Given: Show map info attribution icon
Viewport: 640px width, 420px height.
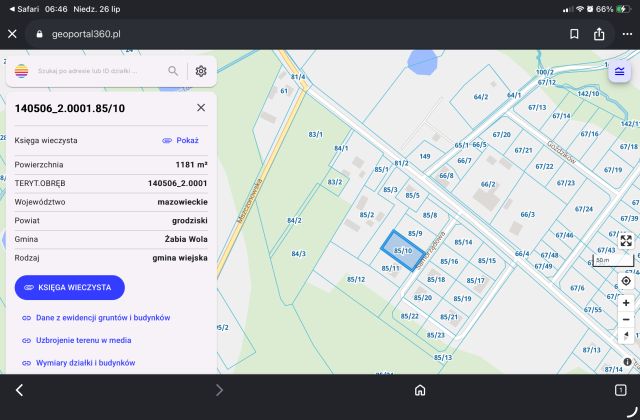Looking at the screenshot, I should click(627, 362).
